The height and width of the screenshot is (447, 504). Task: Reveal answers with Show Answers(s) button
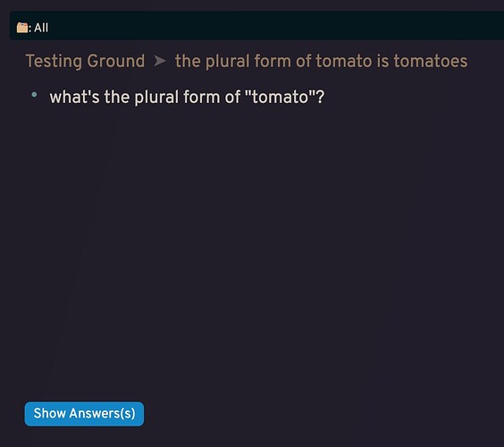84,414
